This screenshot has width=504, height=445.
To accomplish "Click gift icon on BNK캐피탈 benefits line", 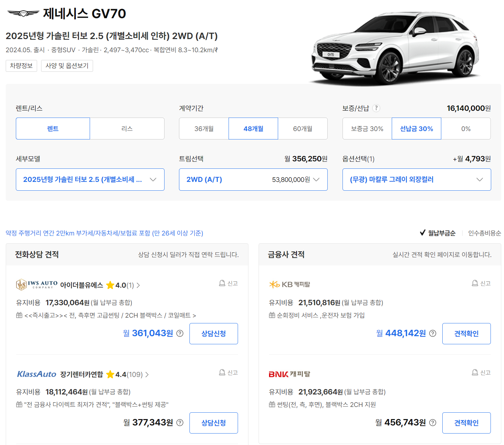I will click(x=272, y=405).
